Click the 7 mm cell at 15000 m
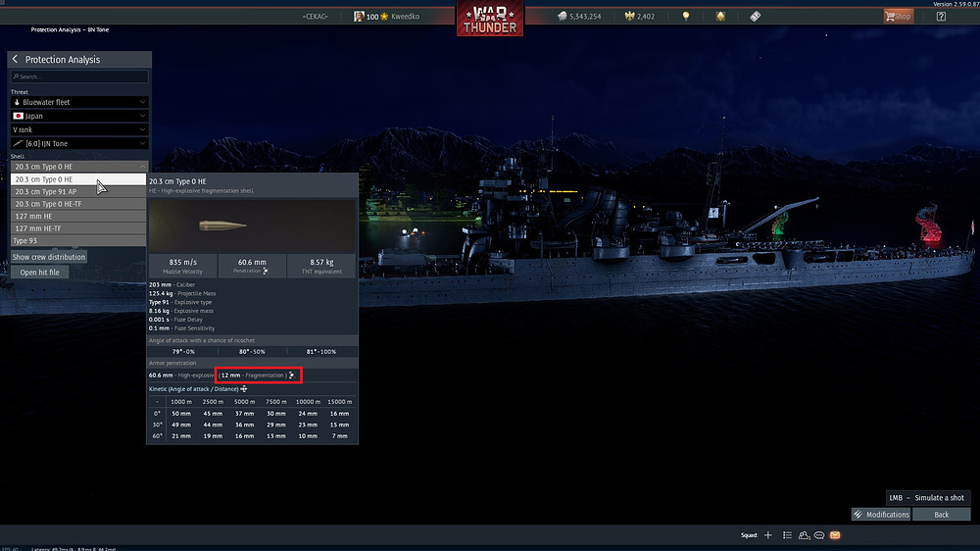Screen dimensions: 980x551 coord(339,436)
